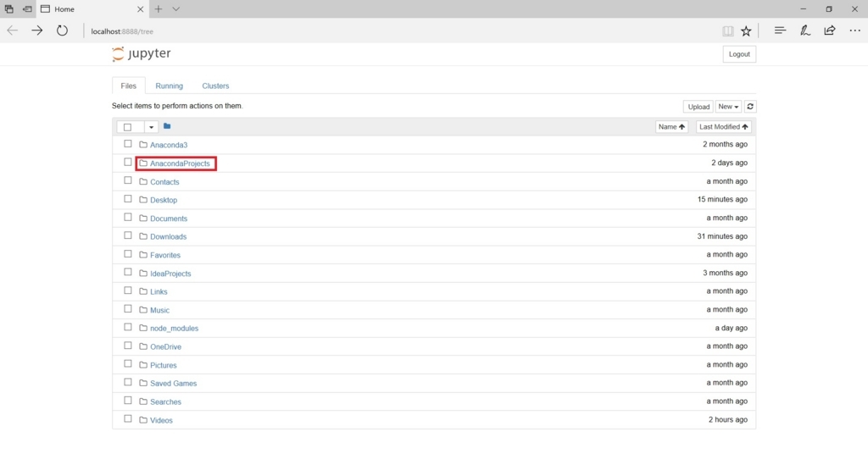Click the Logout button
Screen dimensions: 868x465
click(739, 54)
